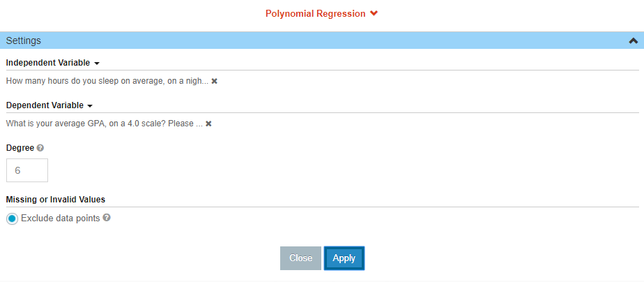The height and width of the screenshot is (282, 644).
Task: Click the Missing or Invalid Values heading
Action: (56, 200)
